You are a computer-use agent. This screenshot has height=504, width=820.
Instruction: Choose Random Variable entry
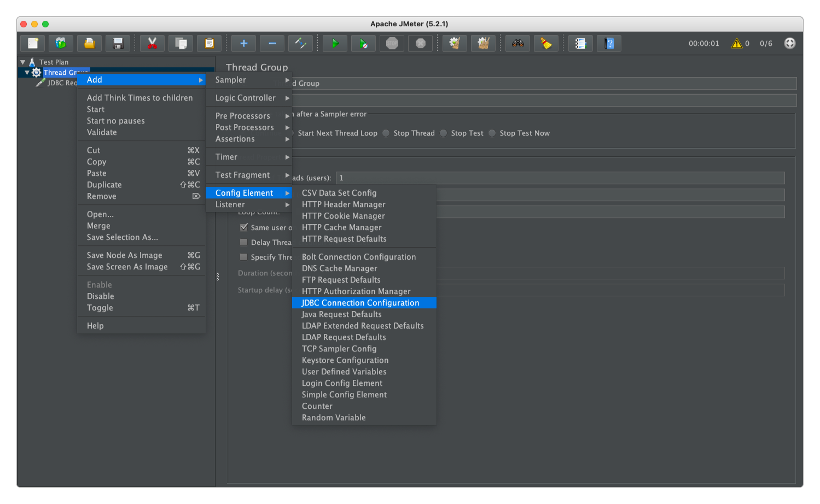(x=364, y=418)
